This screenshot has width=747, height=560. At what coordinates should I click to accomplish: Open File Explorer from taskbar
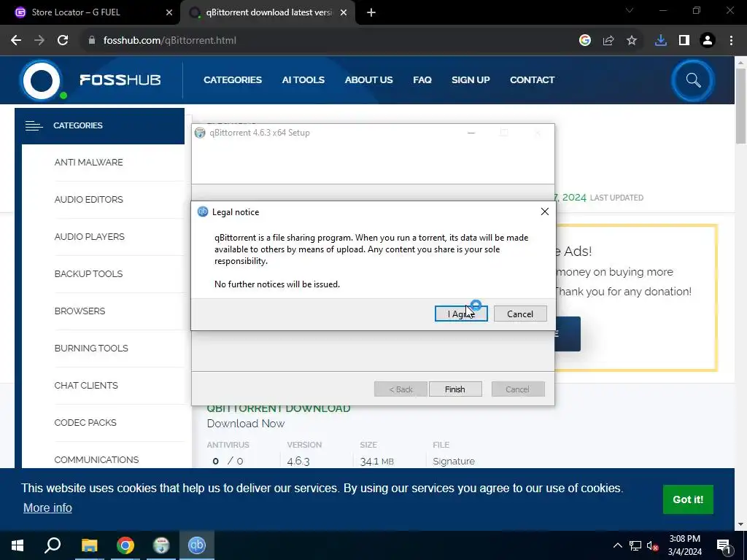89,545
